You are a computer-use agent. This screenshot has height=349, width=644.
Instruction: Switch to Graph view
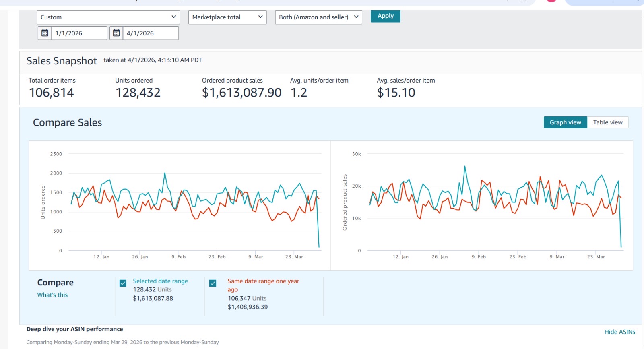click(565, 122)
